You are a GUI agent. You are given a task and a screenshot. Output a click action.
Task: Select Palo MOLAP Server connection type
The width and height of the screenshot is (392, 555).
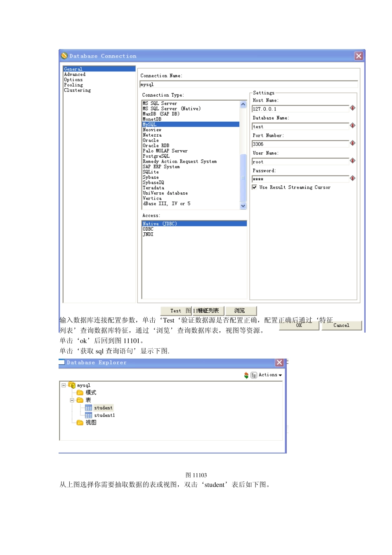165,151
